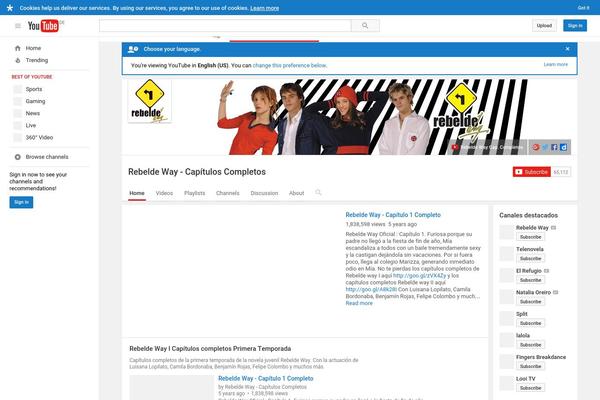
Task: Click the Twitter icon on channel banner
Action: point(545,147)
